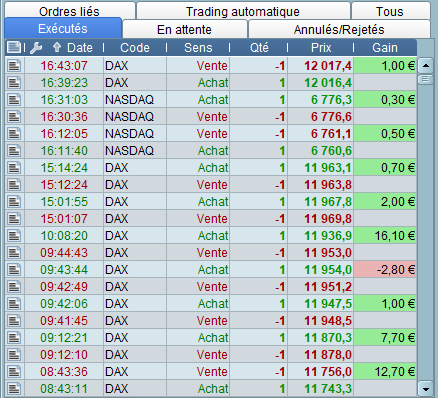This screenshot has height=398, width=438.
Task: Open the order detail icon for the 09:42:06 row
Action: click(14, 304)
